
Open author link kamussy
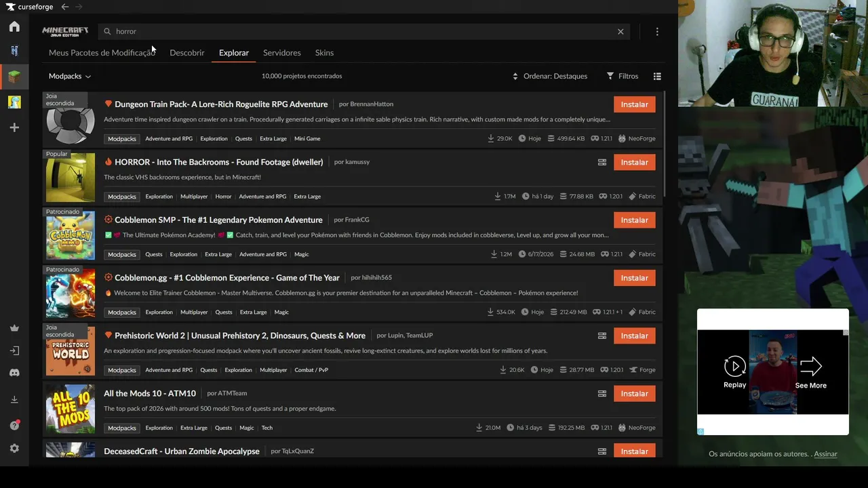[x=357, y=162]
